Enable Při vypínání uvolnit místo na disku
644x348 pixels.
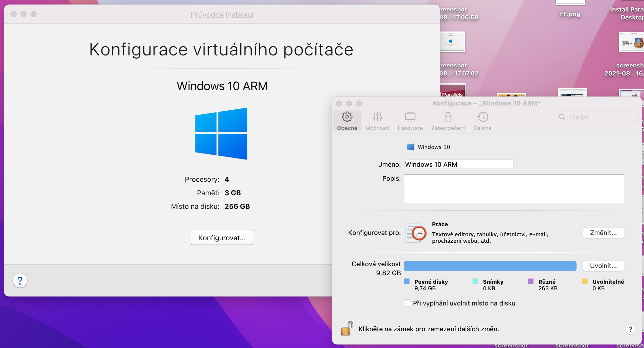(x=407, y=303)
